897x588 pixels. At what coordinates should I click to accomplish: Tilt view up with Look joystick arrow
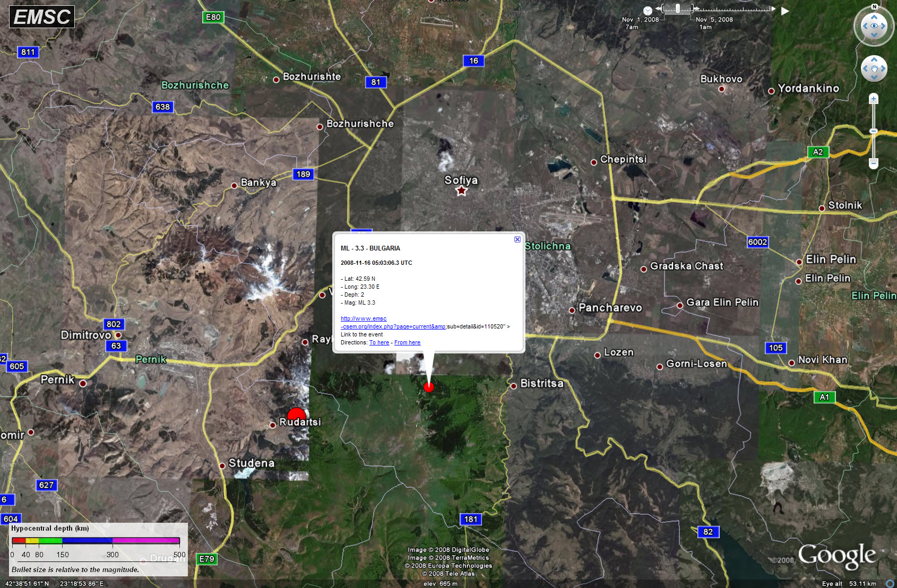(874, 17)
